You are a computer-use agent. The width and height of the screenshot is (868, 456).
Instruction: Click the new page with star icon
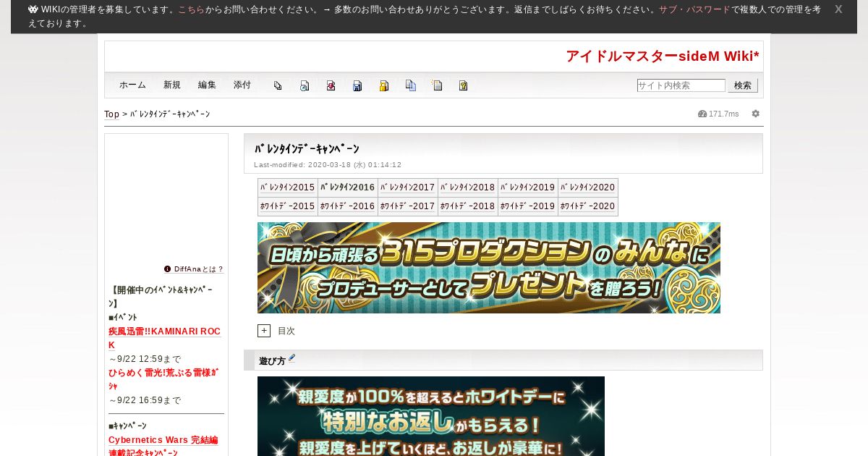tap(437, 85)
